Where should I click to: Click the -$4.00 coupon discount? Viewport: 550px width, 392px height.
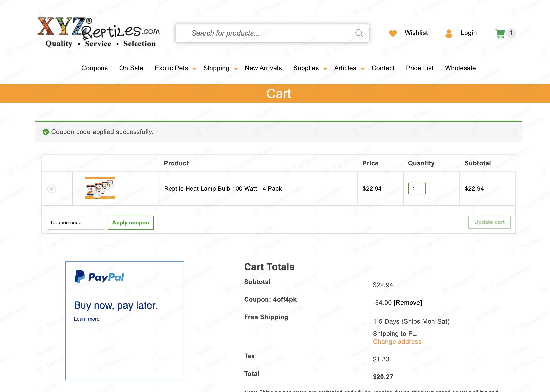point(382,302)
